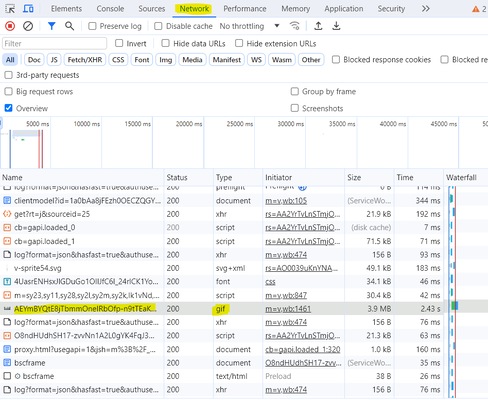
Task: Open the Application tab
Action: (x=344, y=9)
